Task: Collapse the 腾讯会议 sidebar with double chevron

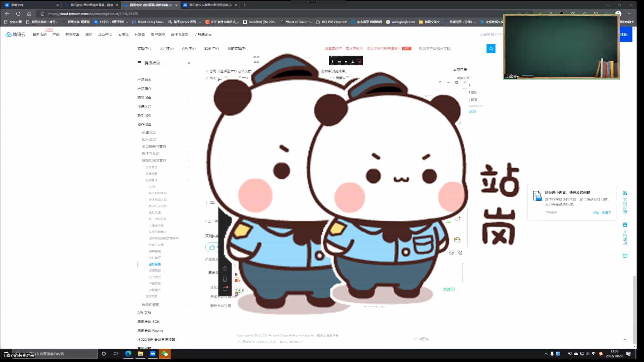Action: tap(189, 63)
